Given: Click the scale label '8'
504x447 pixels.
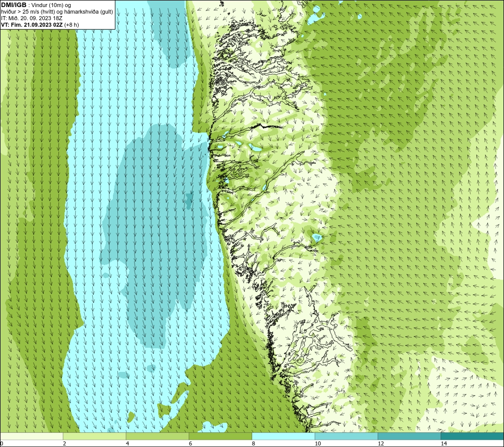Looking at the screenshot, I should [x=254, y=444].
